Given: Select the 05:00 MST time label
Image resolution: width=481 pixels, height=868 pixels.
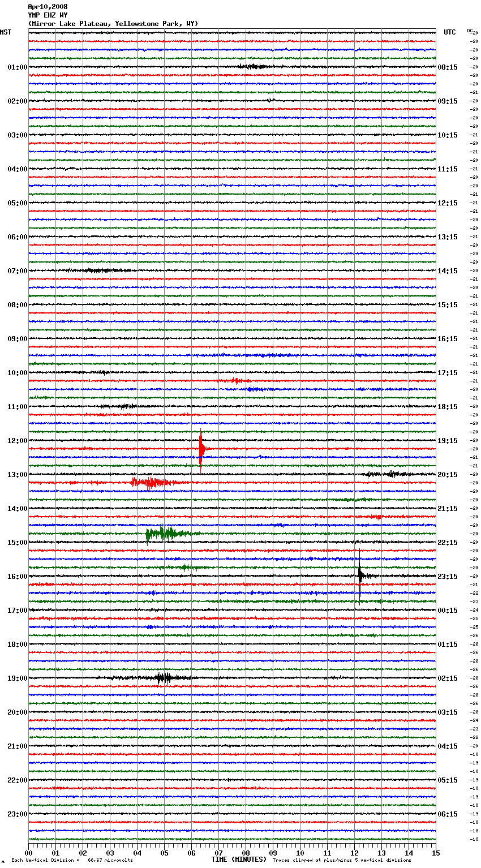Looking at the screenshot, I should coord(18,203).
